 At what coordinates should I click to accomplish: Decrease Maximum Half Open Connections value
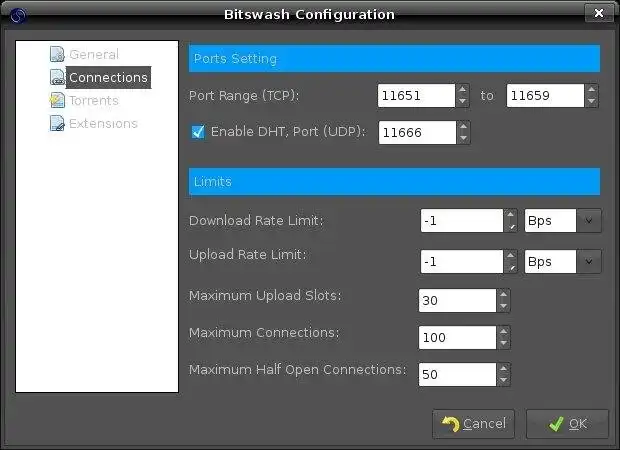click(503, 380)
